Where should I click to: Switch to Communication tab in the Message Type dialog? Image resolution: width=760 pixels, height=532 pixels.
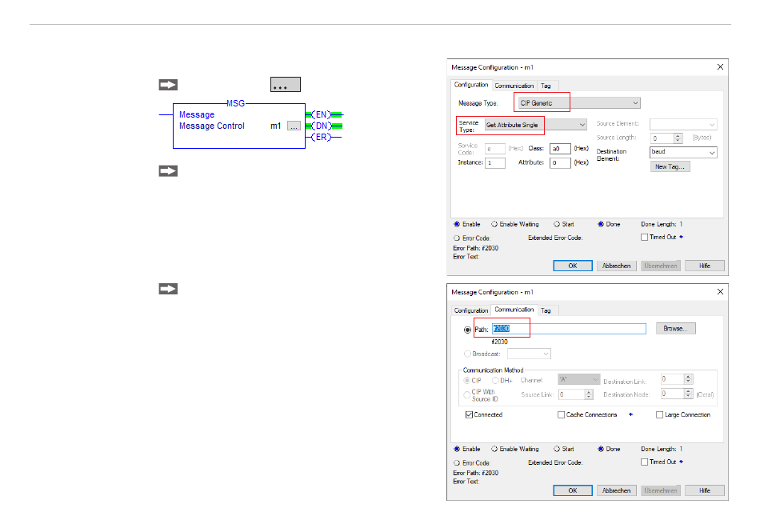pyautogui.click(x=514, y=86)
